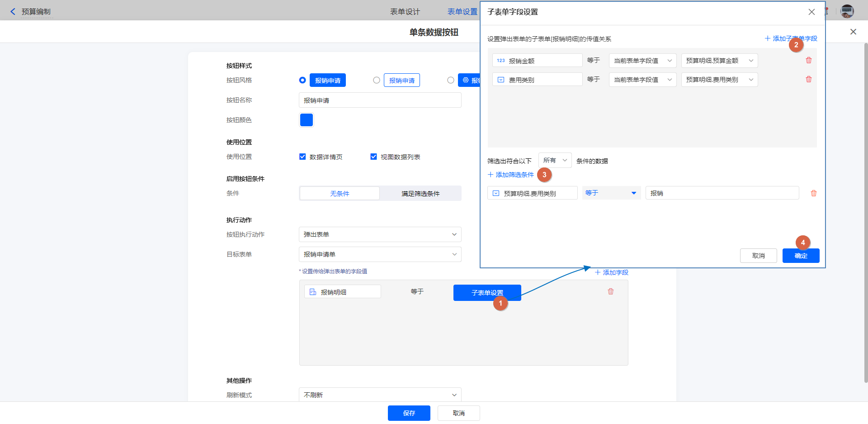Screen dimensions: 868x424
Task: Delete the 费用类别 field mapping row
Action: pyautogui.click(x=809, y=79)
